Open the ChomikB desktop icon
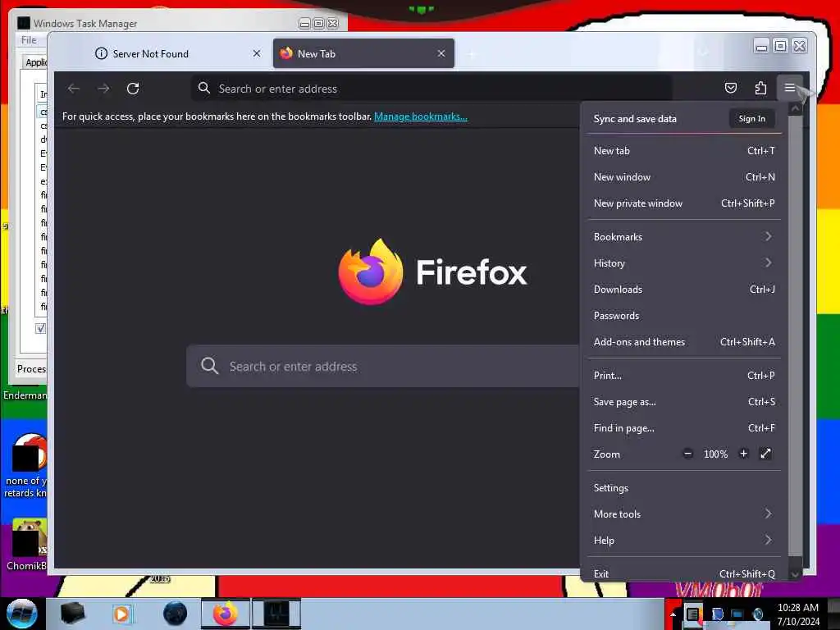Viewport: 840px width, 630px height. coord(25,545)
